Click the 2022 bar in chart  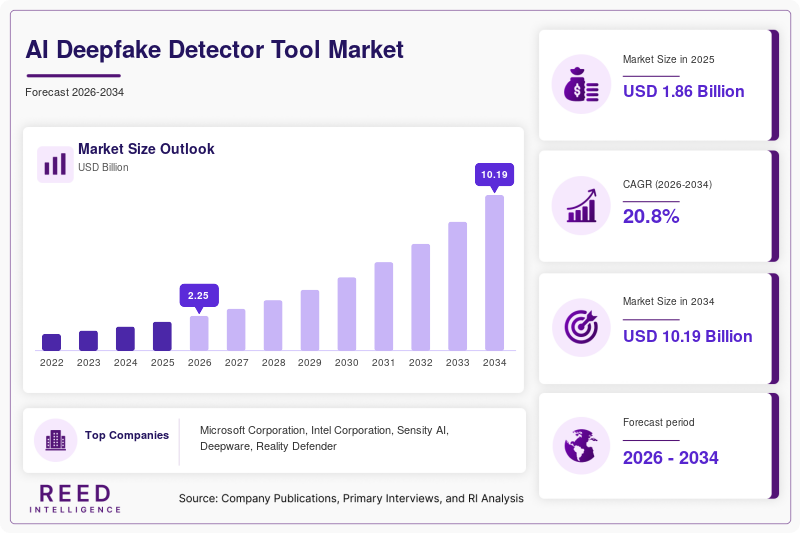(52, 342)
